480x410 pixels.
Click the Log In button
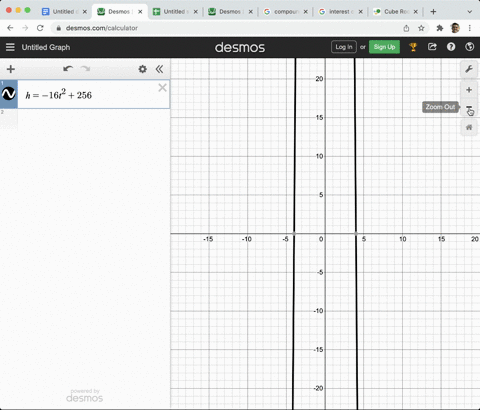[x=344, y=47]
